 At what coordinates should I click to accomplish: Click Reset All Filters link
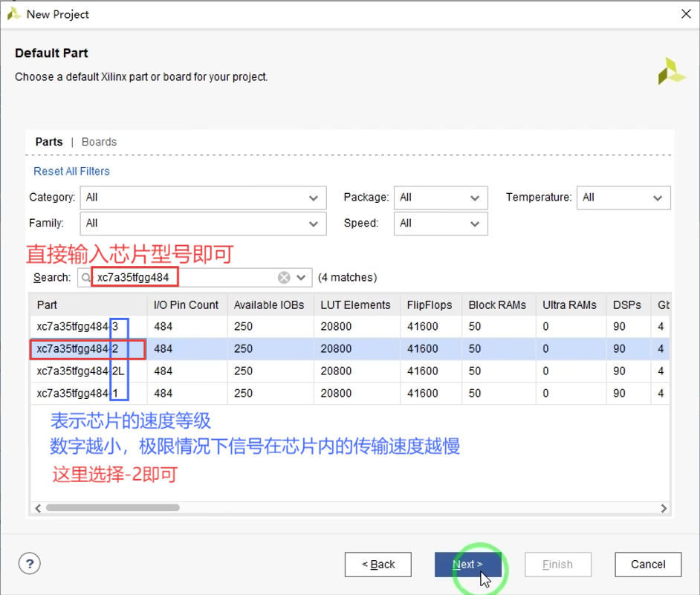click(x=71, y=172)
